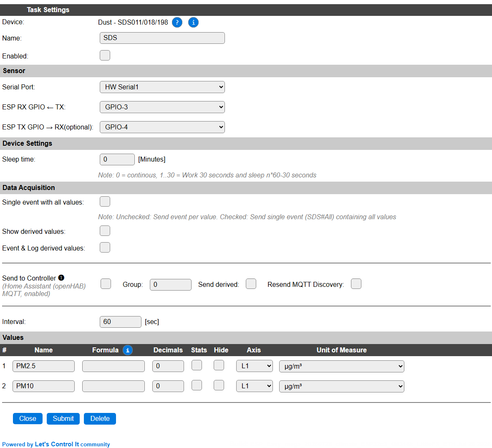Open the Axis dropdown for PM2.5
This screenshot has height=448, width=492.
(x=255, y=366)
